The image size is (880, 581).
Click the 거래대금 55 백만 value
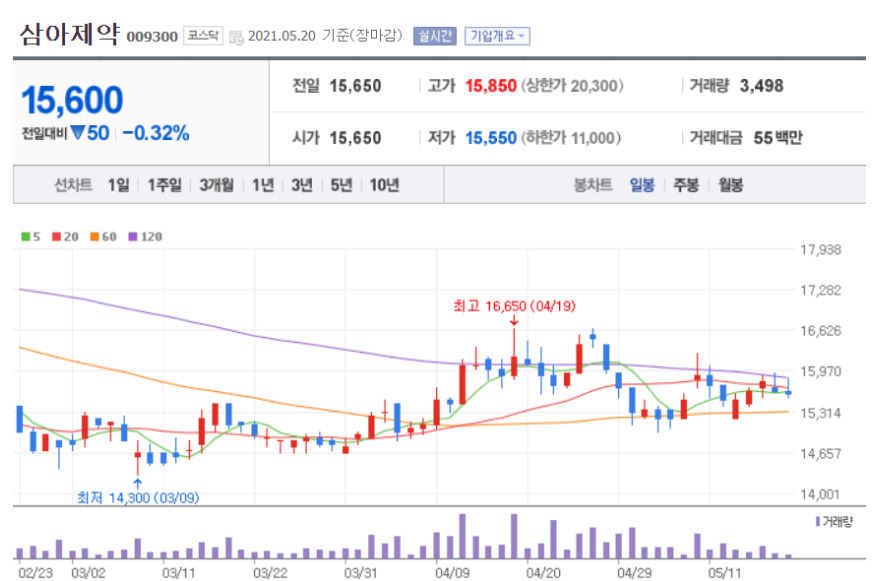[778, 138]
